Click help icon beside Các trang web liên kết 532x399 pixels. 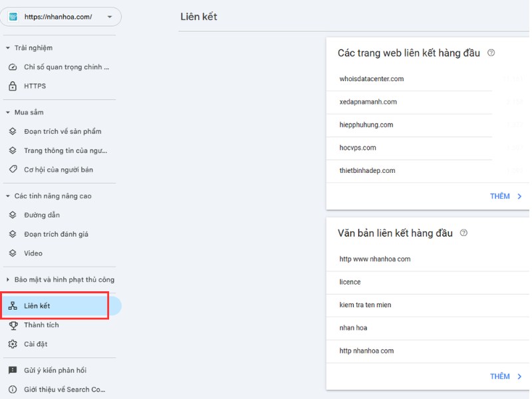point(491,53)
